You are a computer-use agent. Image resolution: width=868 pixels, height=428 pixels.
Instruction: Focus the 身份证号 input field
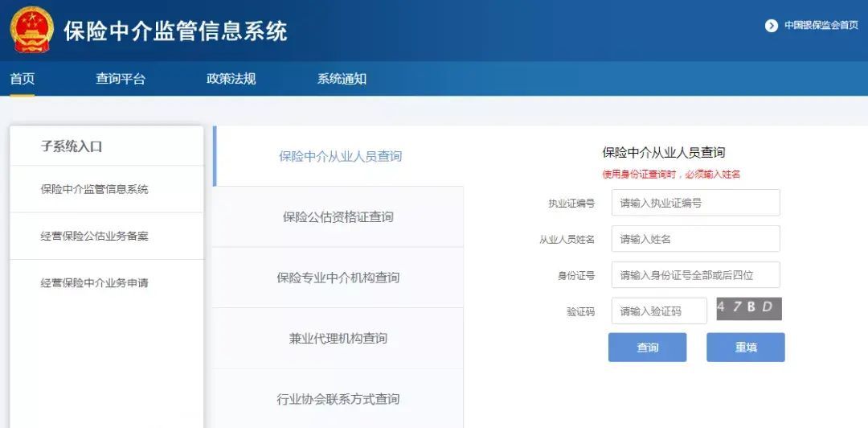[x=696, y=274]
